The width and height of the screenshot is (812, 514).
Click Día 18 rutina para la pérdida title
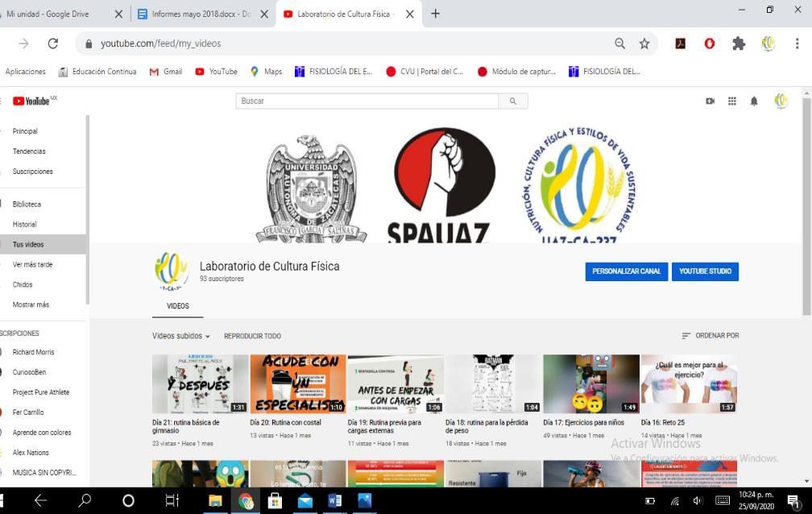click(487, 426)
